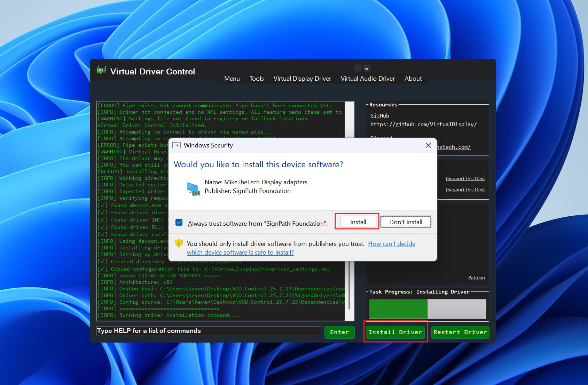The width and height of the screenshot is (588, 385).
Task: Focus the HELP command input field
Action: (209, 331)
